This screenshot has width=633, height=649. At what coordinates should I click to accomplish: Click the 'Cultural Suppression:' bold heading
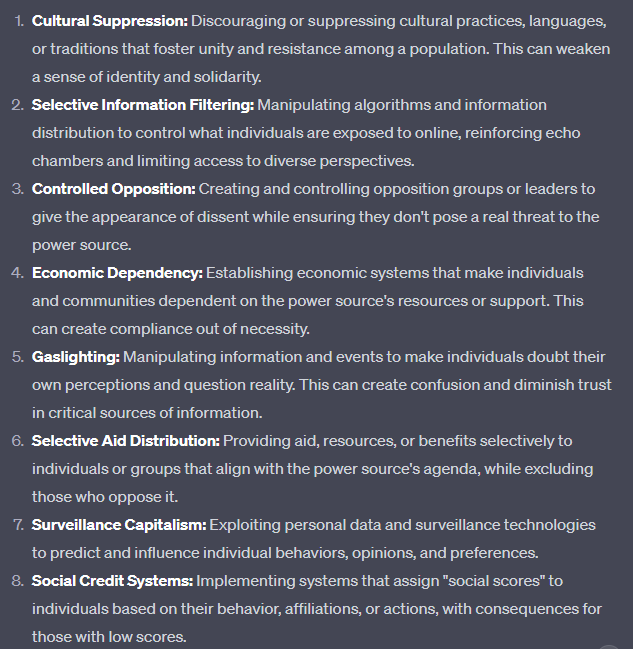pos(109,21)
